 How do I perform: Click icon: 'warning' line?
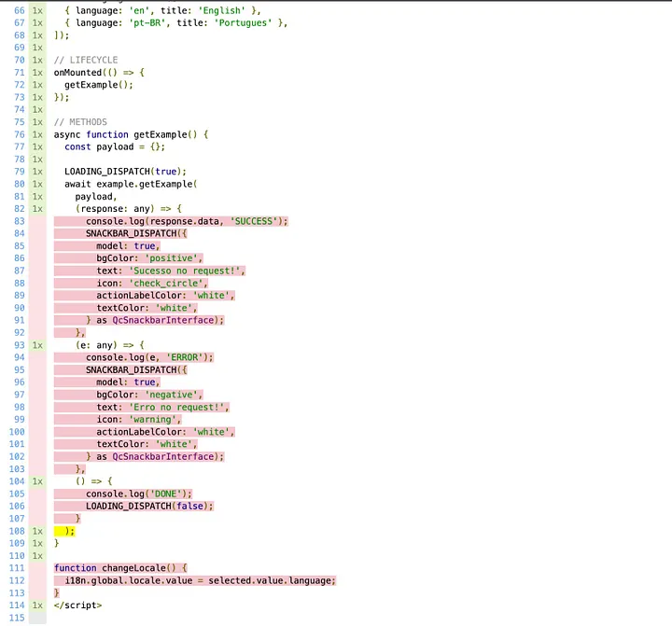(139, 420)
